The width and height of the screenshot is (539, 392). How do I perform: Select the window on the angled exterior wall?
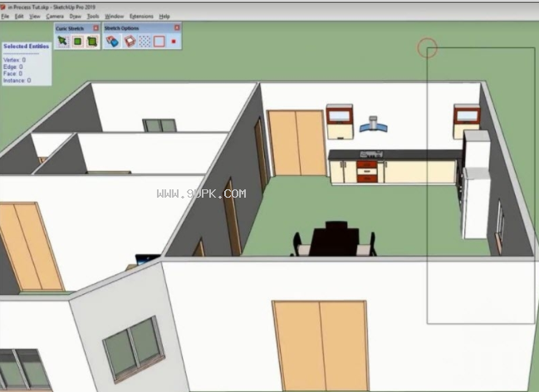(x=135, y=348)
